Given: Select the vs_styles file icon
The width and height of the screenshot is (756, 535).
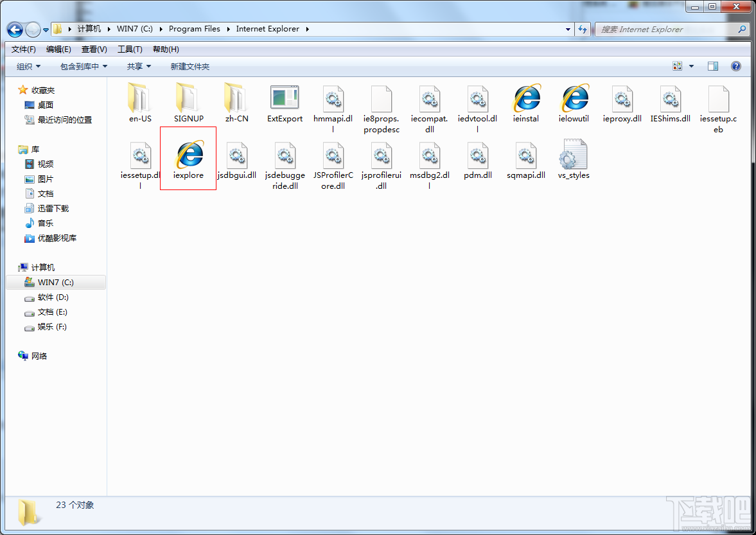Looking at the screenshot, I should [574, 153].
